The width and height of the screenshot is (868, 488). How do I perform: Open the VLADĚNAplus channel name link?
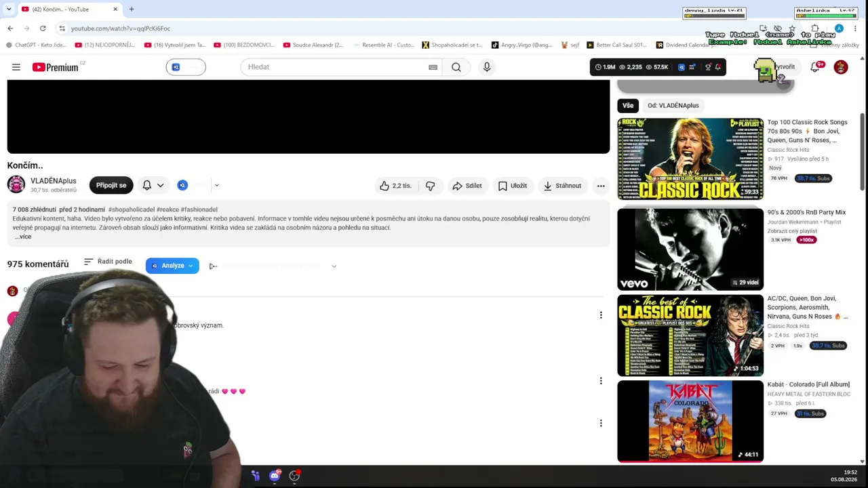pyautogui.click(x=54, y=181)
